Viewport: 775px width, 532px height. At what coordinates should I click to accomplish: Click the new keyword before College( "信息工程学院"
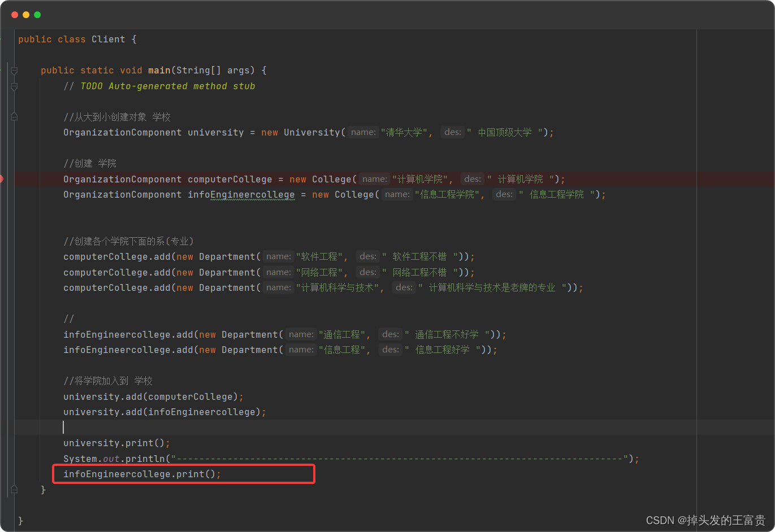click(x=321, y=195)
